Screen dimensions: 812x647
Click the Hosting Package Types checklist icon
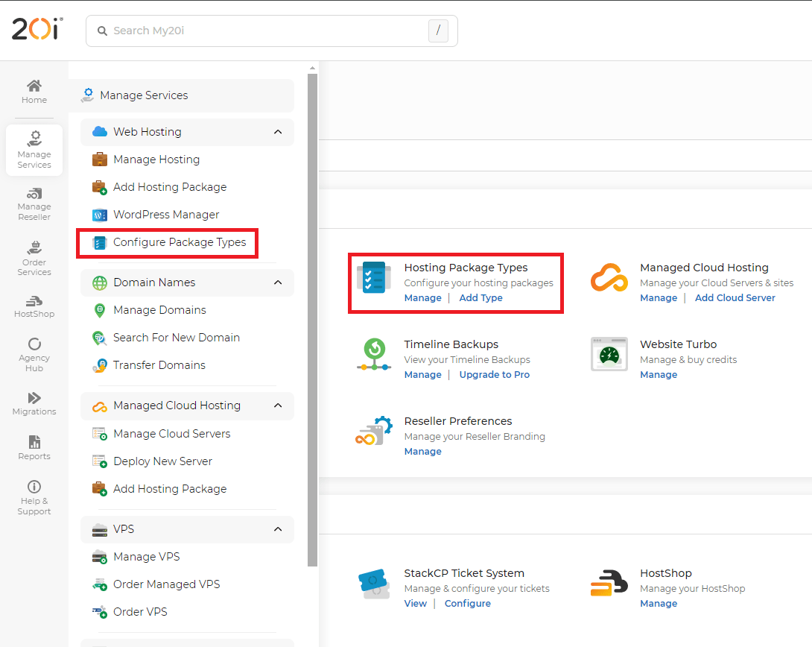point(374,277)
